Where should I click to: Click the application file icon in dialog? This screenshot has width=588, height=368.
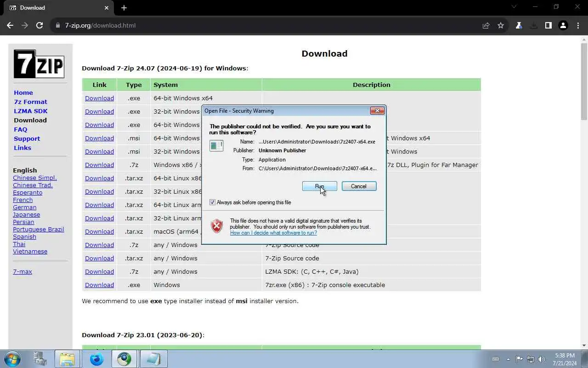point(216,146)
